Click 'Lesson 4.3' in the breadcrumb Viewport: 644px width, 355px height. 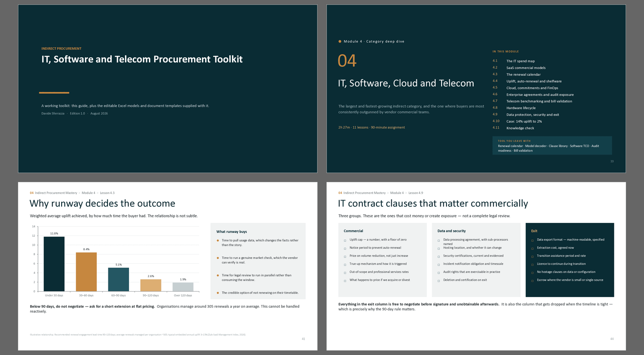[x=107, y=193]
